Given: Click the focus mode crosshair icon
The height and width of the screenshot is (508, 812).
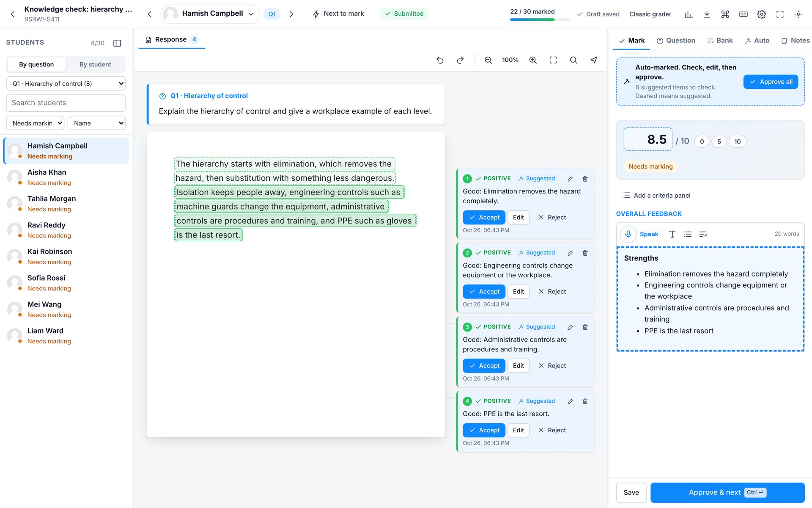Looking at the screenshot, I should click(x=798, y=14).
